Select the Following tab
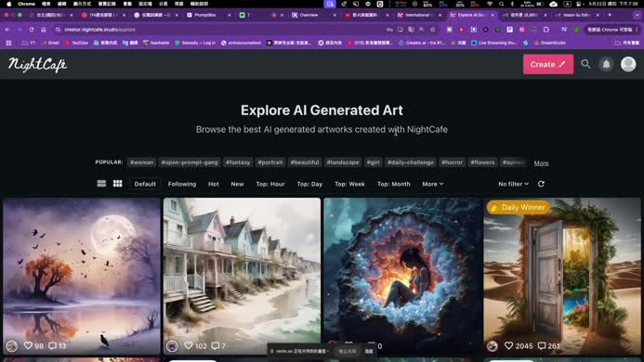This screenshot has width=644, height=362. [182, 184]
